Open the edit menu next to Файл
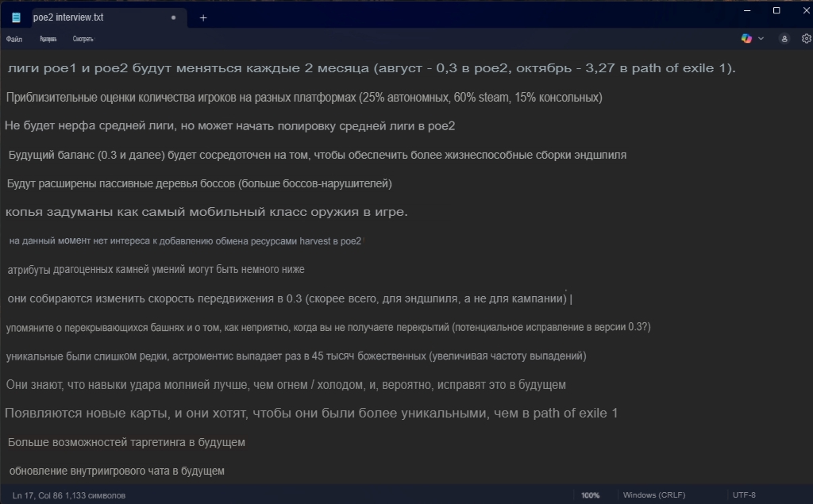The height and width of the screenshot is (504, 813). (48, 39)
